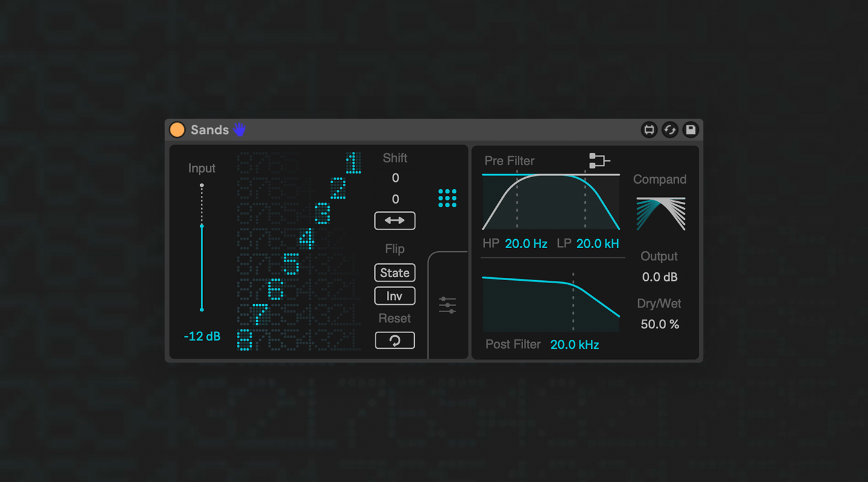Viewport: 868px width, 482px height.
Task: Save the device preset via floppy disk icon
Action: pyautogui.click(x=690, y=130)
